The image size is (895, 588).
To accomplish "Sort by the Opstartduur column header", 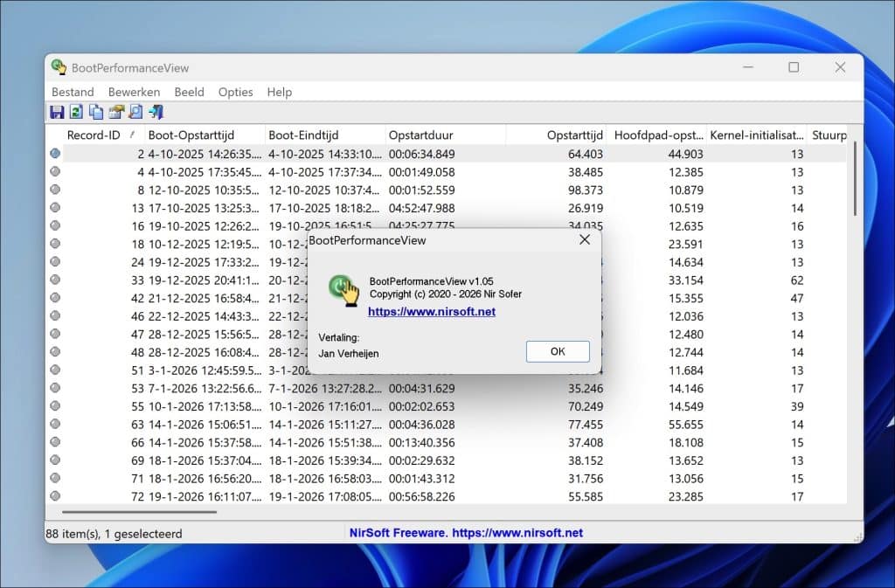I will (445, 135).
